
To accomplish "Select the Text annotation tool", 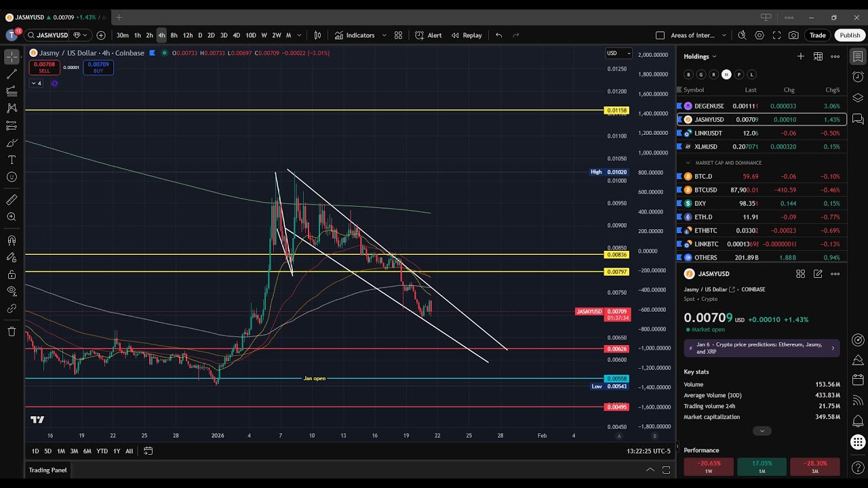I will [12, 160].
